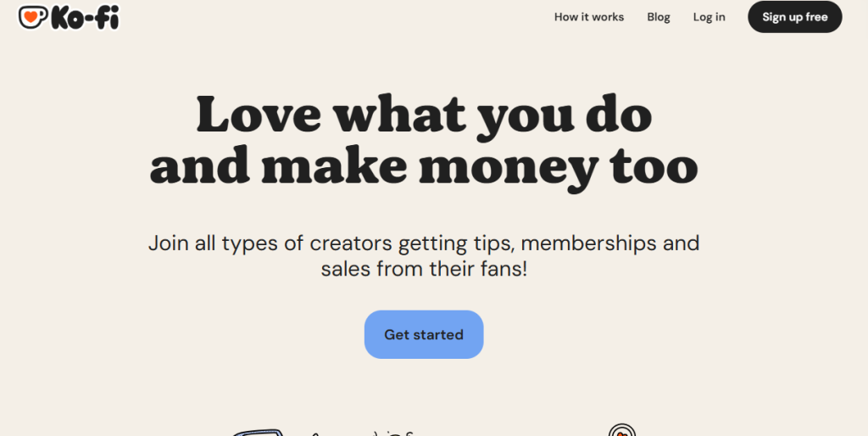Click the word "Love" in the headline
Screen dimensions: 868x436
pos(259,114)
